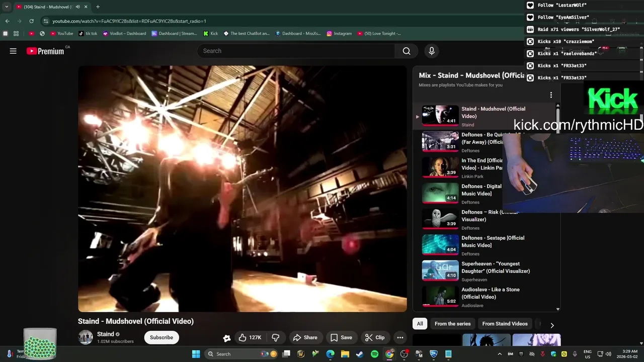Reload the page in Chrome
The image size is (644, 362).
[31, 21]
